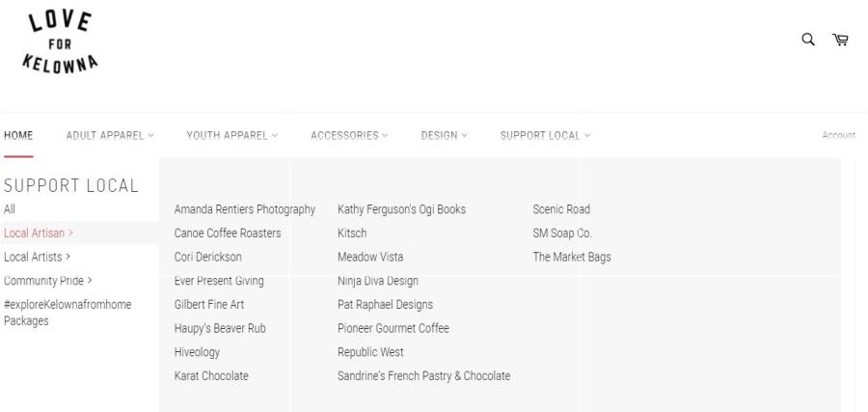Select Sandrine's French Pastry & Chocolate
The image size is (868, 412).
click(x=424, y=376)
